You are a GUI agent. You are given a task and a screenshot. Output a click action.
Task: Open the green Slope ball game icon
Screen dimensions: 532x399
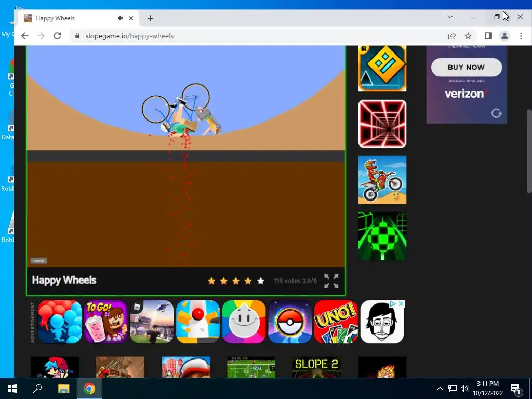[382, 236]
